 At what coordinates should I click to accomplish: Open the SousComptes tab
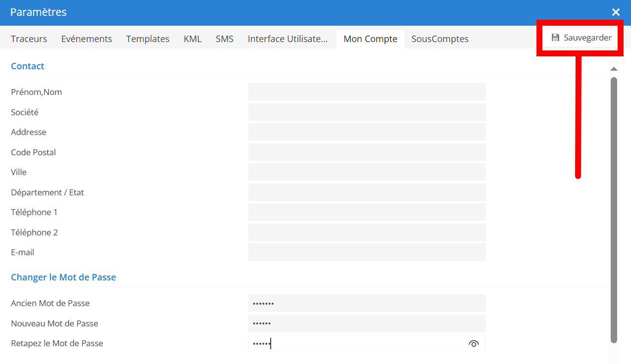tap(440, 39)
